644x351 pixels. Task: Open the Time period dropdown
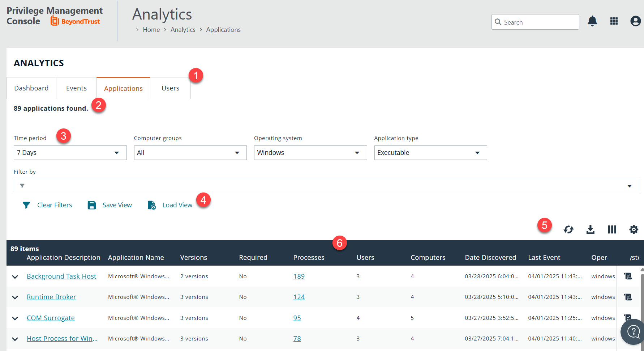(70, 153)
